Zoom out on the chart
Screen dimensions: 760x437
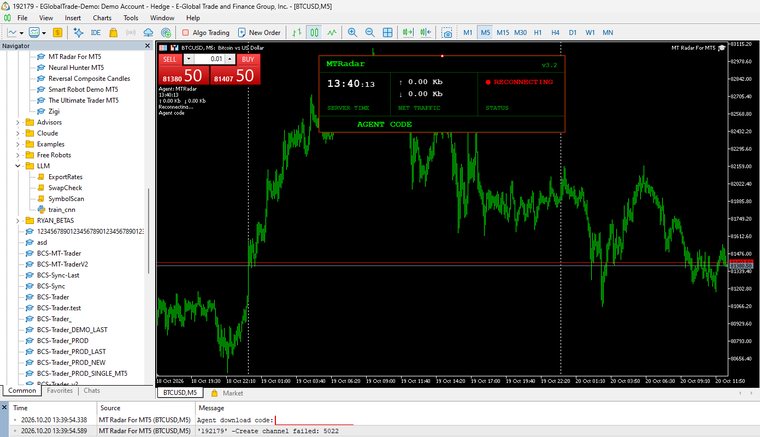pos(370,32)
